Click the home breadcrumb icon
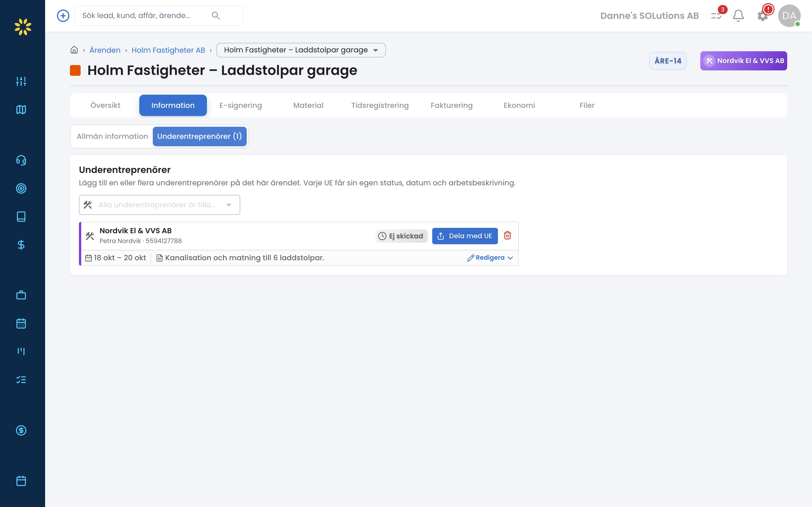 click(74, 50)
